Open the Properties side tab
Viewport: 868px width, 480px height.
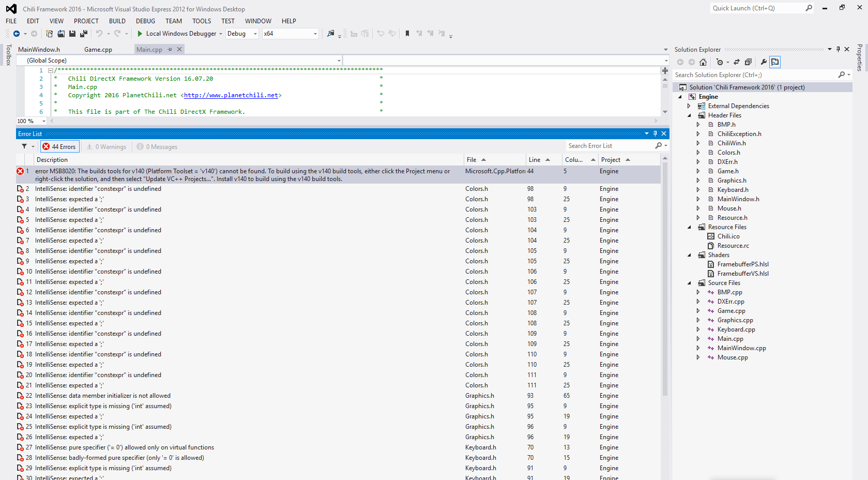[860, 57]
